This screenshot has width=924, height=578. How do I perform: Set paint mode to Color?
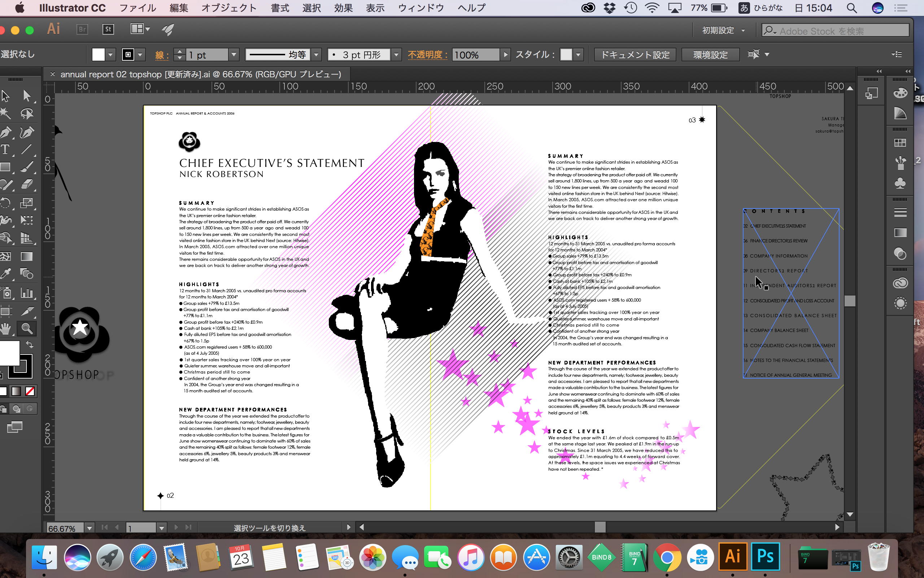pos(3,391)
